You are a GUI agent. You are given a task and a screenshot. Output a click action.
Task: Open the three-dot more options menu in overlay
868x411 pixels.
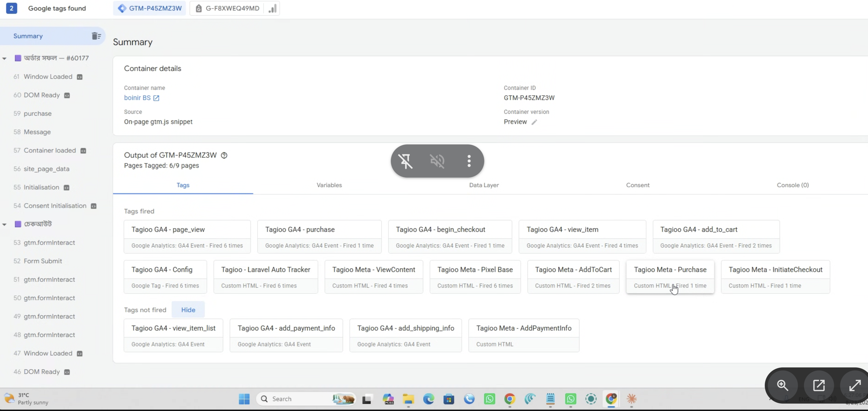[x=469, y=161]
